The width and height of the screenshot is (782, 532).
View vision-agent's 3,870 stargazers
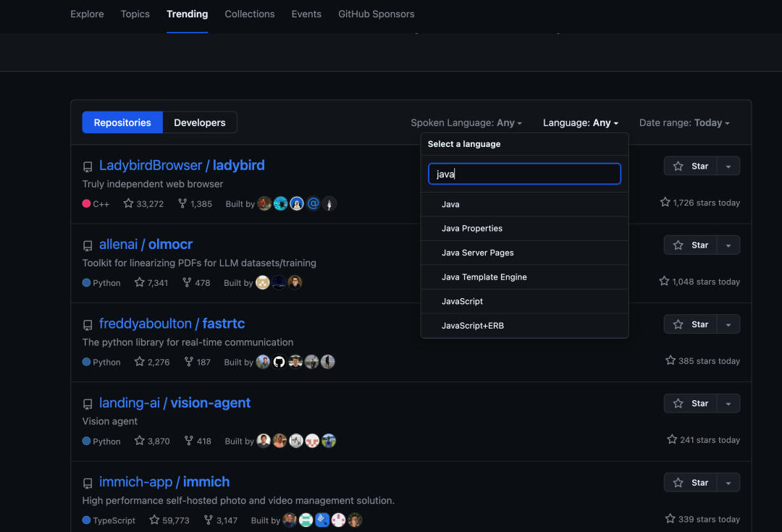pyautogui.click(x=152, y=441)
